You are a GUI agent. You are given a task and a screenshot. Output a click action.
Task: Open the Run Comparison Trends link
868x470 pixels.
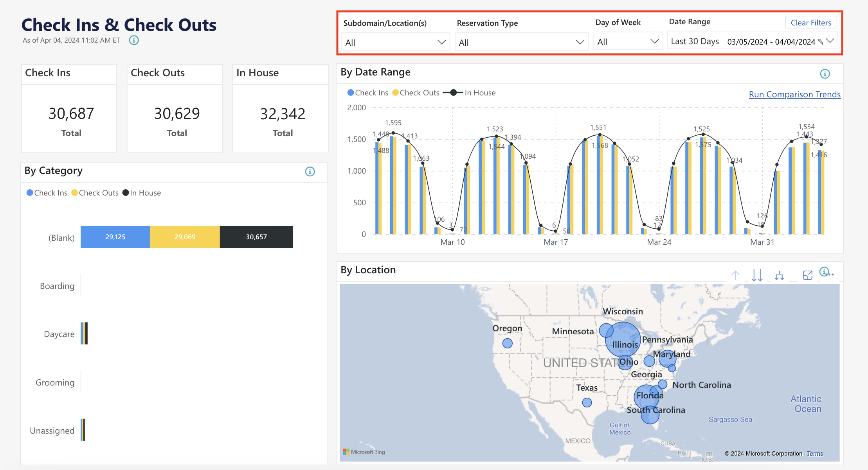(x=794, y=94)
